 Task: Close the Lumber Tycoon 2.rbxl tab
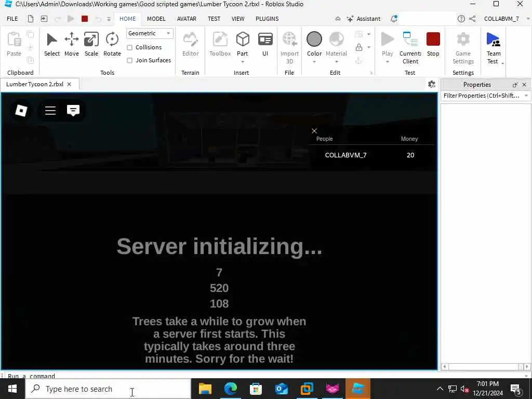pyautogui.click(x=69, y=84)
